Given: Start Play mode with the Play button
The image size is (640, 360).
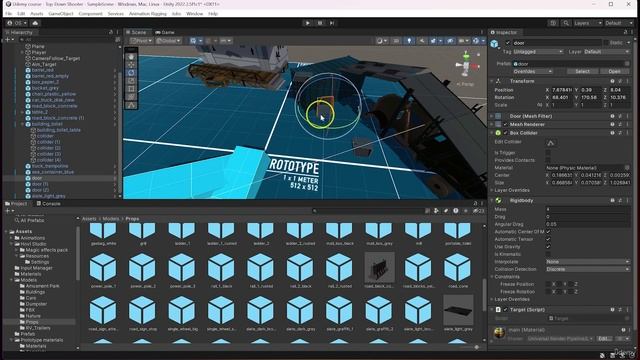Looking at the screenshot, I should [x=307, y=23].
